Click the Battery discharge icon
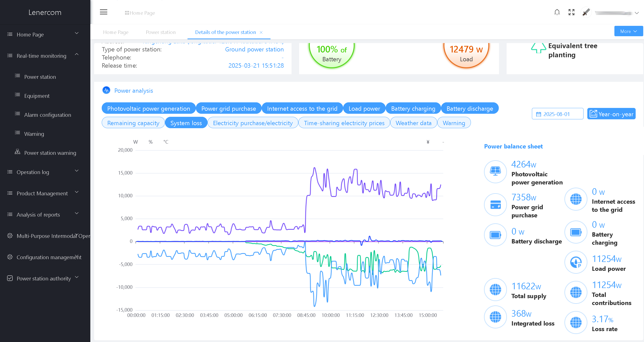This screenshot has height=342, width=644. pos(495,235)
